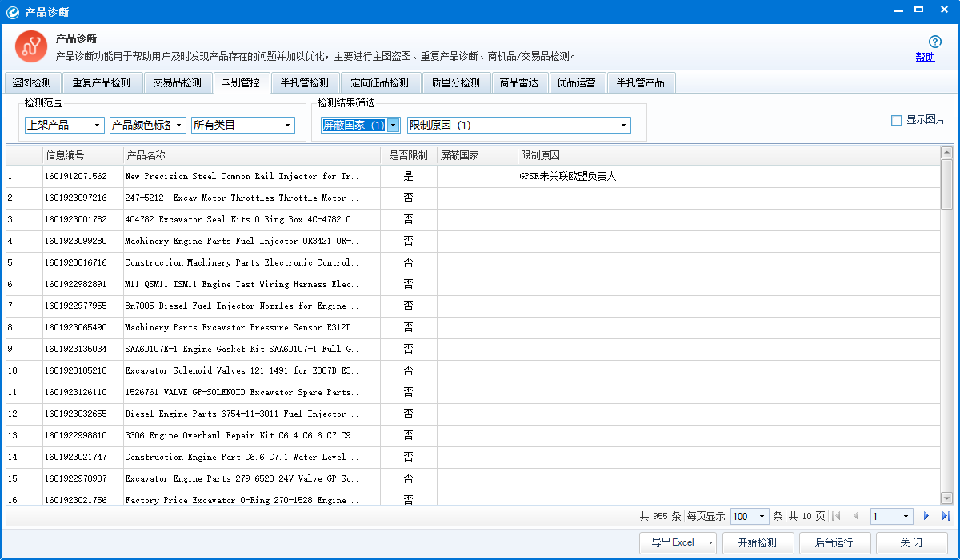The image size is (960, 560).
Task: Enable the 显示图片 checkbox
Action: coord(896,120)
